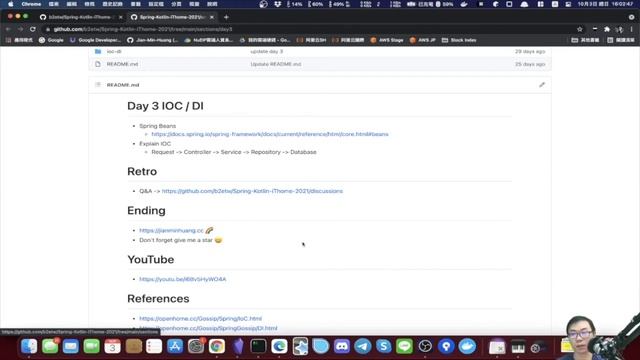Open Messages app in the dock
The height and width of the screenshot is (360, 640).
(x=50, y=347)
